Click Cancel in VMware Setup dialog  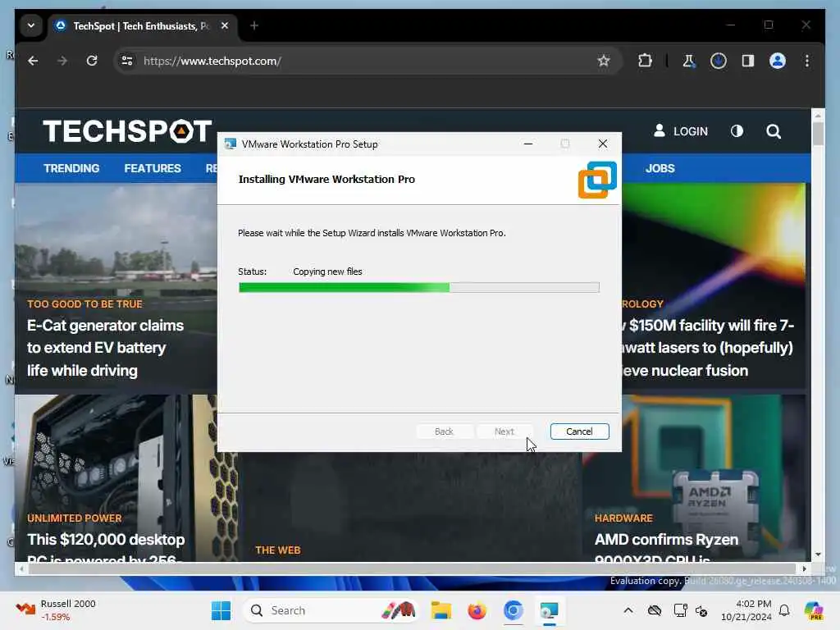579,431
